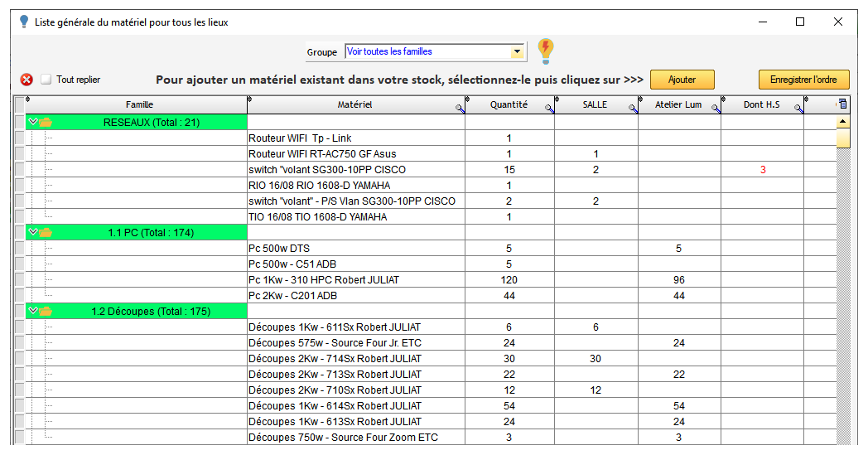The width and height of the screenshot is (868, 460).
Task: Open the table column chooser icon
Action: (x=842, y=104)
